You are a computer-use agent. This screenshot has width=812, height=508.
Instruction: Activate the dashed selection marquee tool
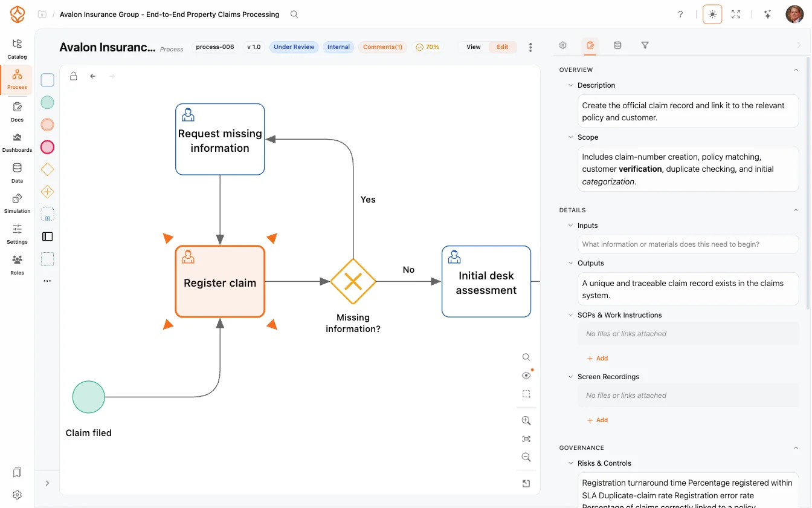[526, 394]
